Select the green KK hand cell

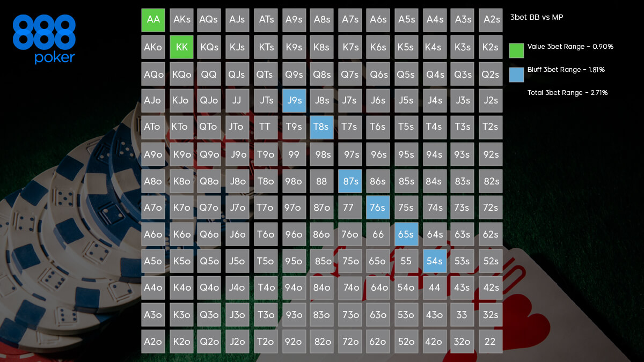181,47
